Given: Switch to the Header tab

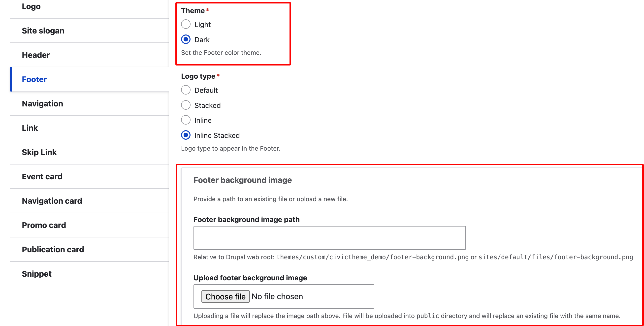Looking at the screenshot, I should [x=36, y=55].
